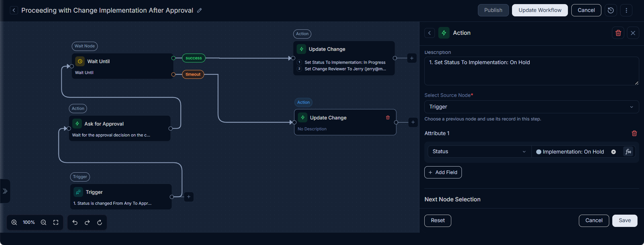The image size is (644, 245).
Task: Click Cancel in the top header
Action: click(586, 10)
